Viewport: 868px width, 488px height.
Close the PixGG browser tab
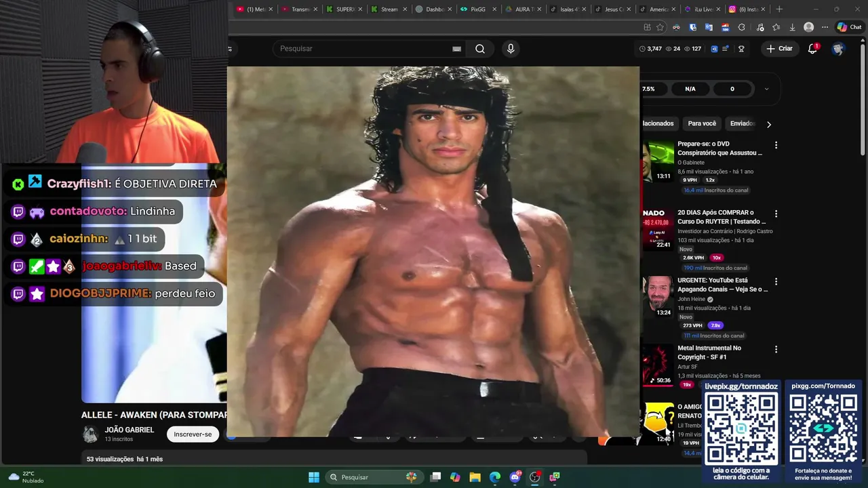[494, 9]
